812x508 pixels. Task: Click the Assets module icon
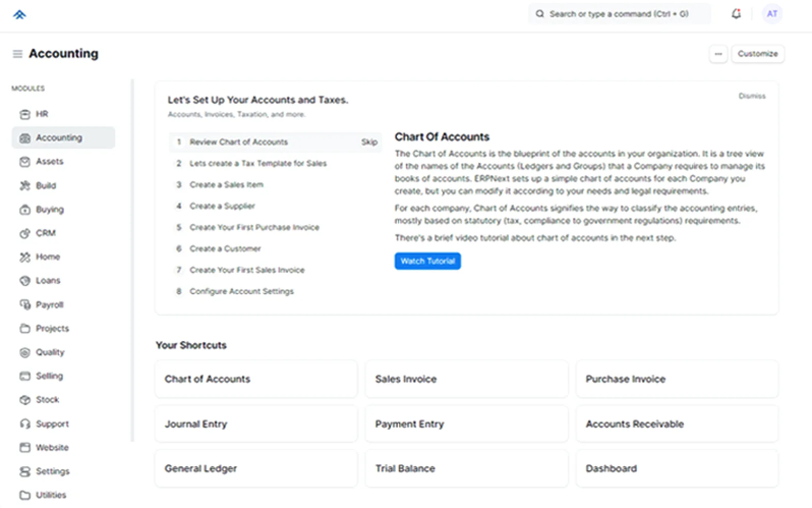point(25,162)
